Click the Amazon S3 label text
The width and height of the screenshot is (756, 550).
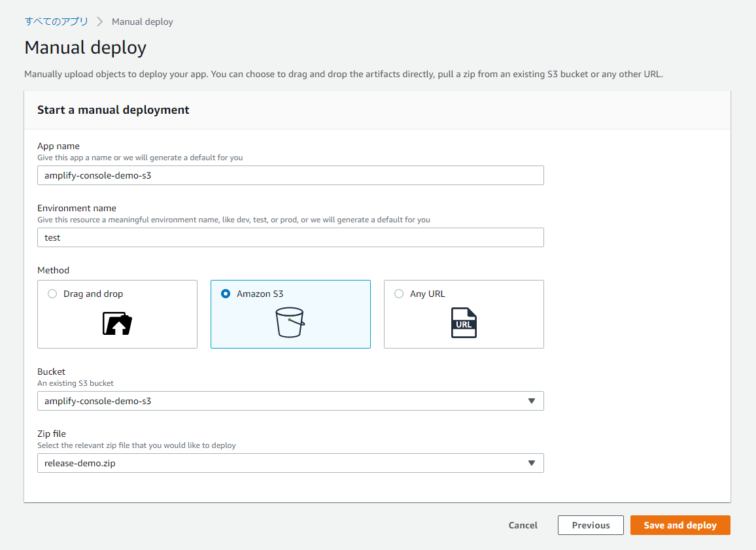pyautogui.click(x=260, y=294)
